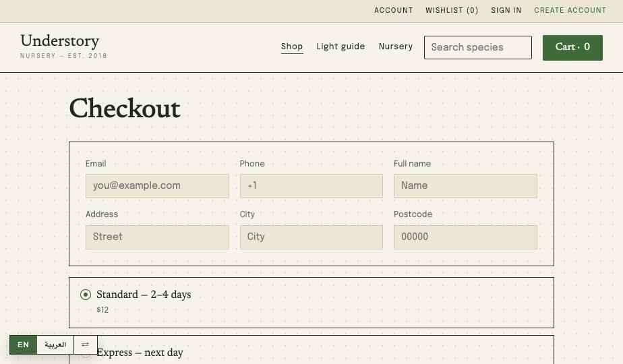Click the Checkout heading
Image resolution: width=623 pixels, height=364 pixels.
(125, 108)
